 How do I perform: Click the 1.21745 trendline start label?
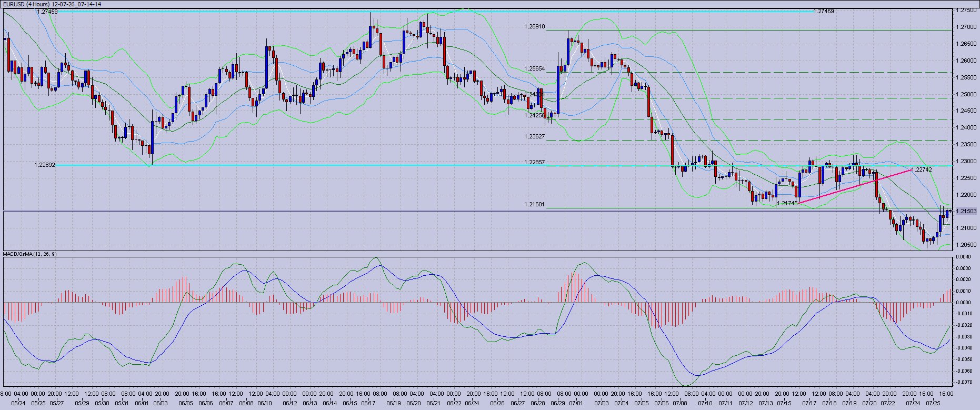coord(787,203)
